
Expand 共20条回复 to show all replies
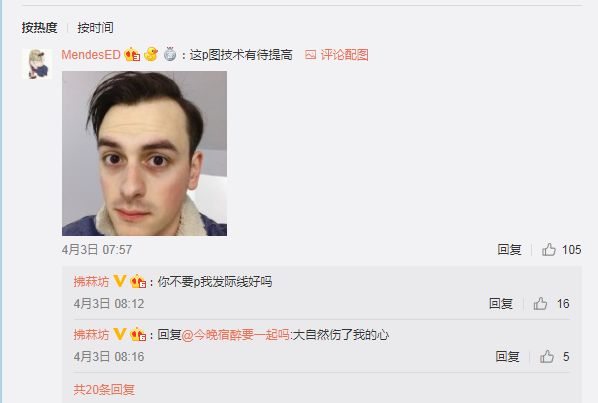104,389
